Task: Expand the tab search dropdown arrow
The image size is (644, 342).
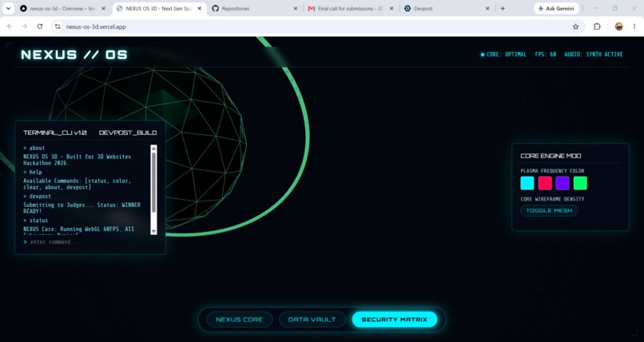Action: coord(8,8)
